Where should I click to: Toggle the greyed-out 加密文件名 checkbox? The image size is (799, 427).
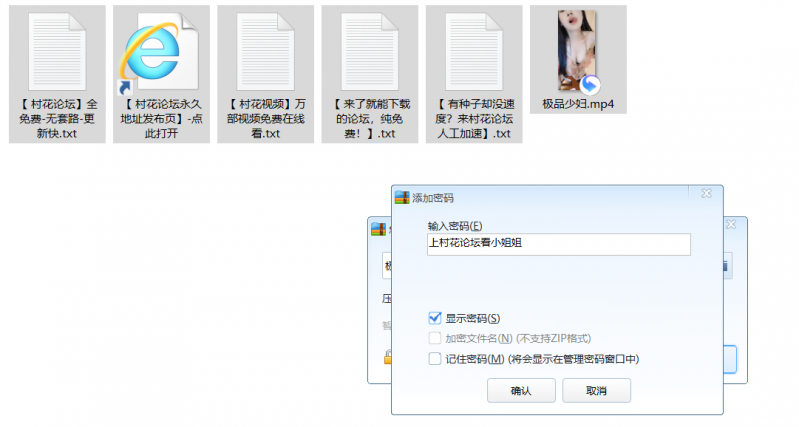[x=435, y=338]
